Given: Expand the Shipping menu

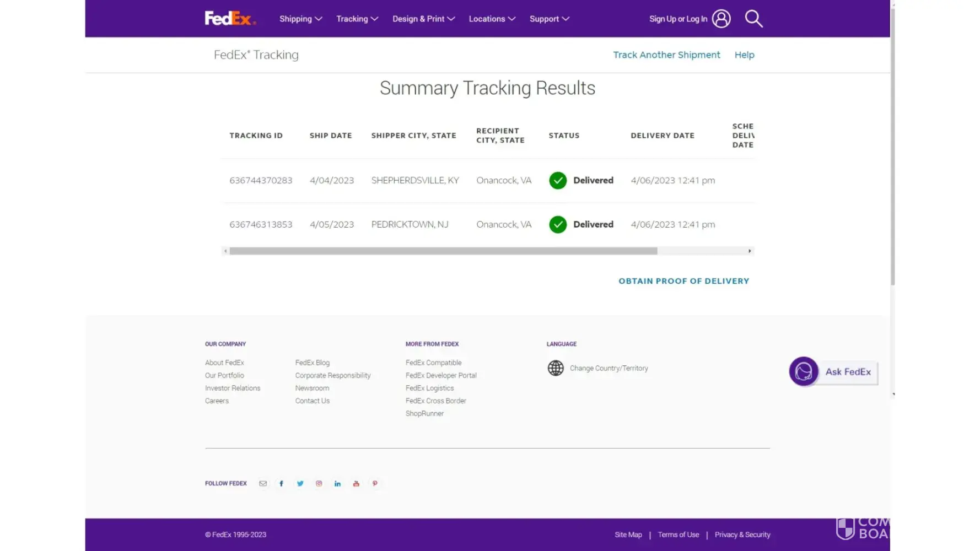Looking at the screenshot, I should pos(300,19).
